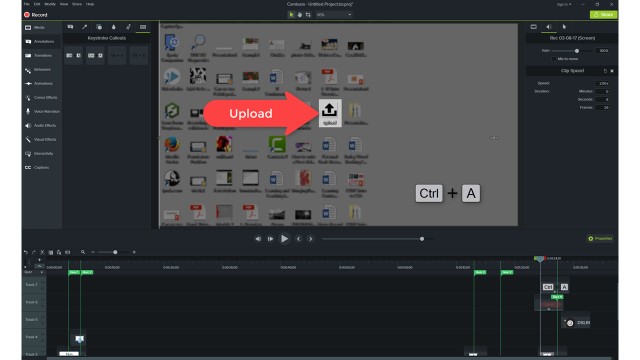Open cursor properties tab
The width and height of the screenshot is (640, 360).
pyautogui.click(x=564, y=27)
